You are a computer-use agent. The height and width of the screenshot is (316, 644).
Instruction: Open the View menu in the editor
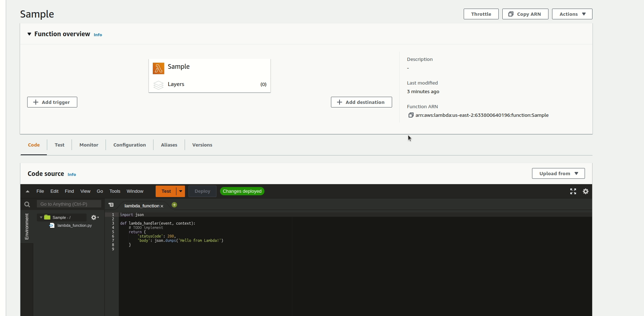(x=85, y=191)
